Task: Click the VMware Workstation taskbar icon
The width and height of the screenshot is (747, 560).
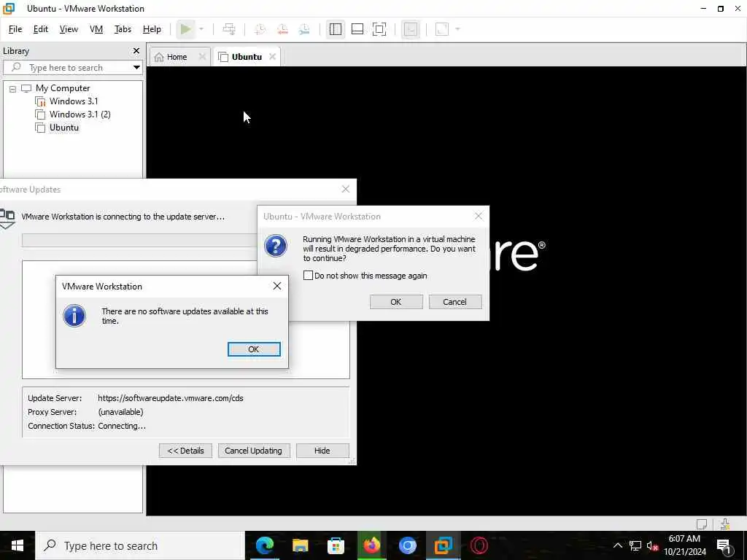Action: [x=443, y=545]
